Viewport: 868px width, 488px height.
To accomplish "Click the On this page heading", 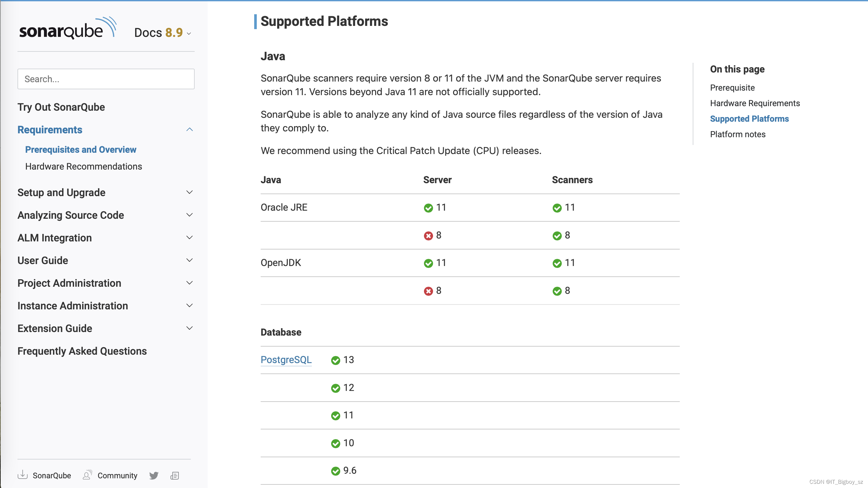I will coord(737,69).
